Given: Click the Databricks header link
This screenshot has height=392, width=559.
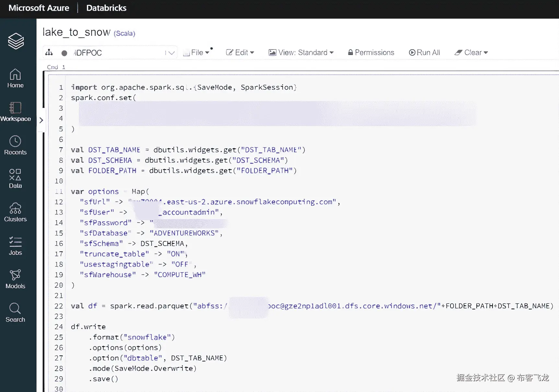Looking at the screenshot, I should (x=106, y=8).
